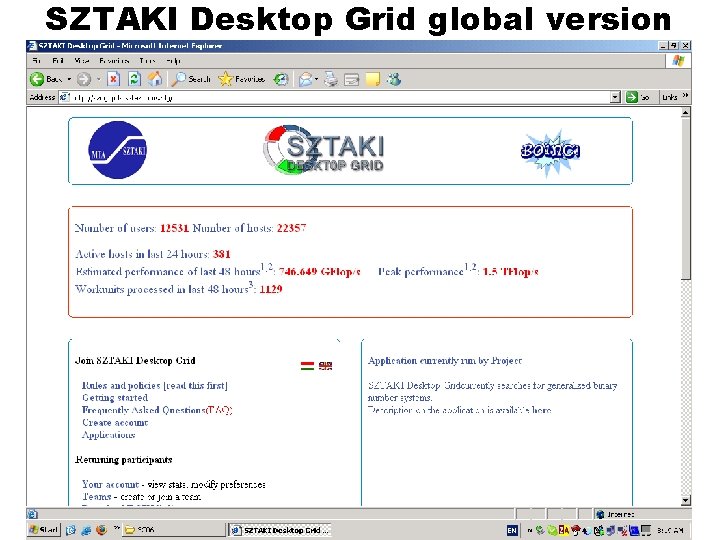Viewport: 720px width, 540px height.
Task: Go forward with the Forward arrow button
Action: tap(84, 79)
